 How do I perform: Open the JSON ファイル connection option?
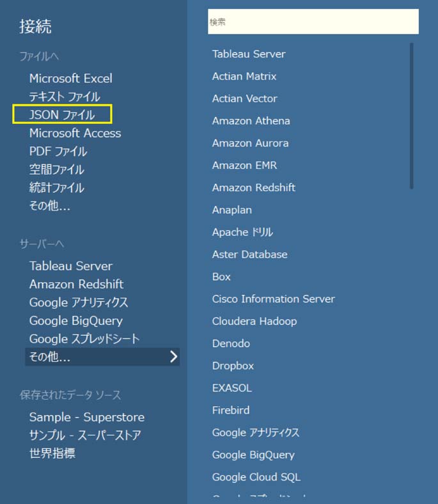tap(62, 115)
